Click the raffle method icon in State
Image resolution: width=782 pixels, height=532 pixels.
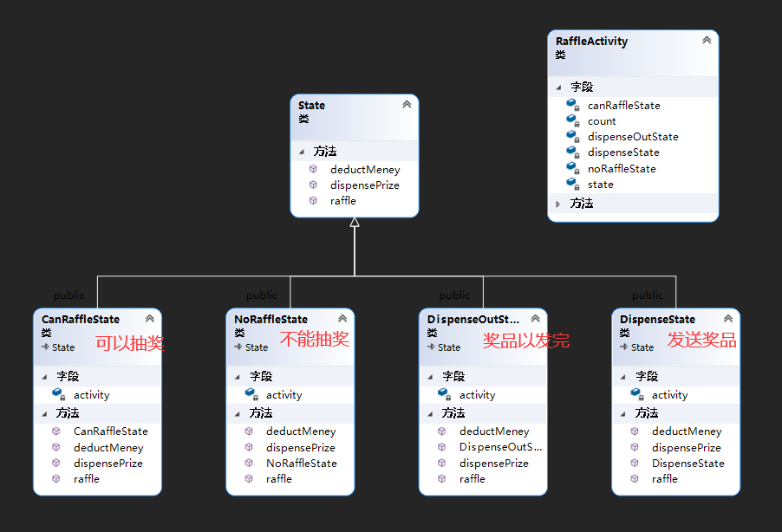click(x=313, y=200)
